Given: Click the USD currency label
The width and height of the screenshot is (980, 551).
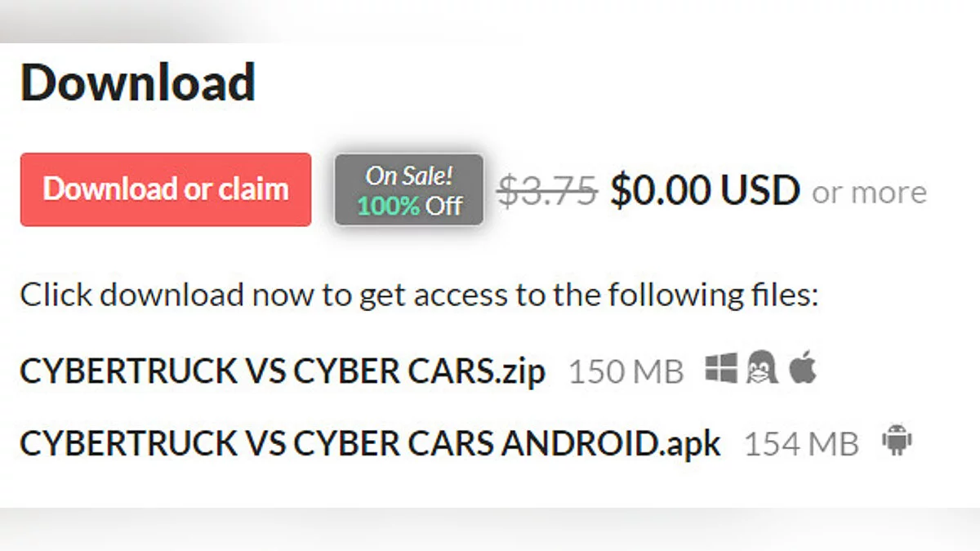Looking at the screenshot, I should click(x=759, y=191).
